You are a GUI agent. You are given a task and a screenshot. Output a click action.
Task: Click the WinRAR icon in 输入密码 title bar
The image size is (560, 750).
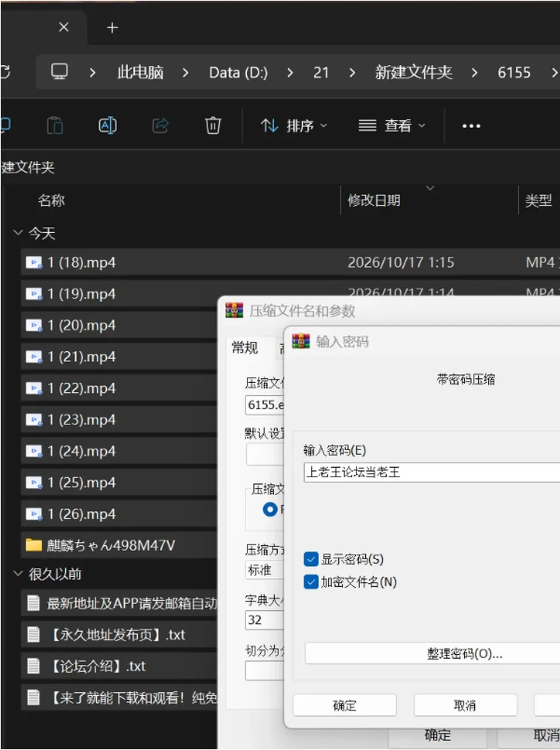[x=301, y=341]
